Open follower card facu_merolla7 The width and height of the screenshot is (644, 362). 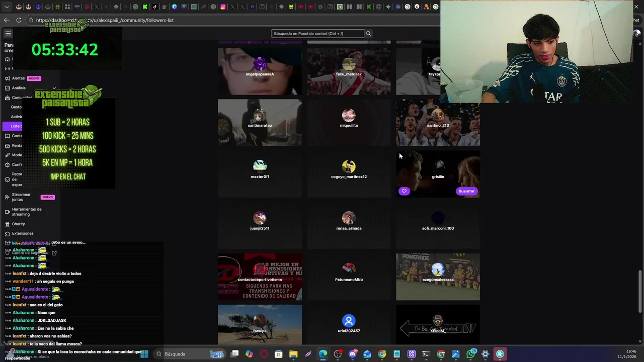pyautogui.click(x=349, y=71)
